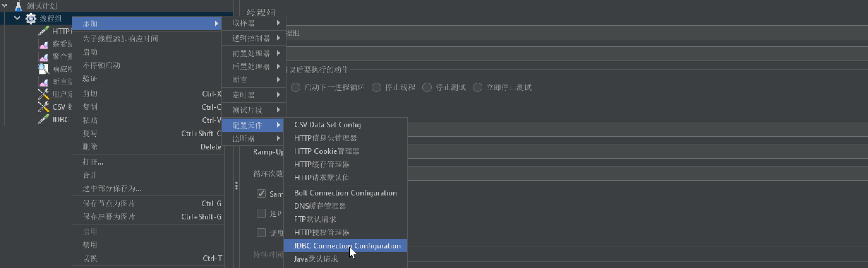Select 停止测试 radio option

pyautogui.click(x=427, y=87)
